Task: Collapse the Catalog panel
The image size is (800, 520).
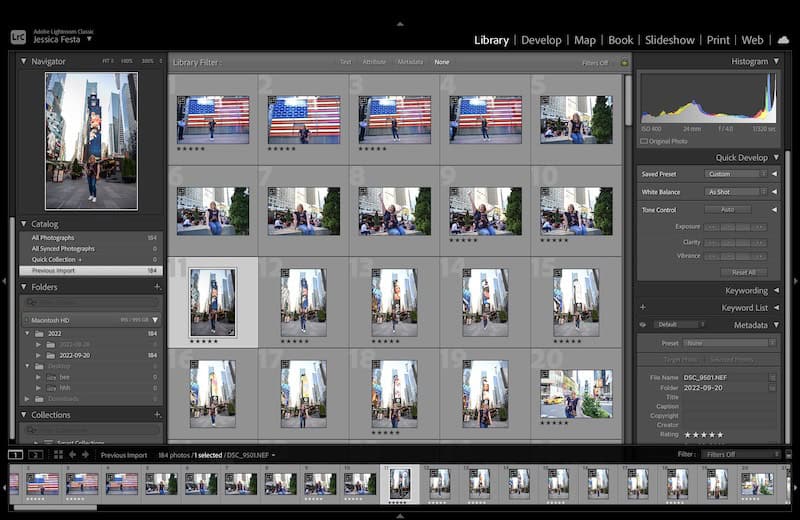Action: click(x=23, y=224)
